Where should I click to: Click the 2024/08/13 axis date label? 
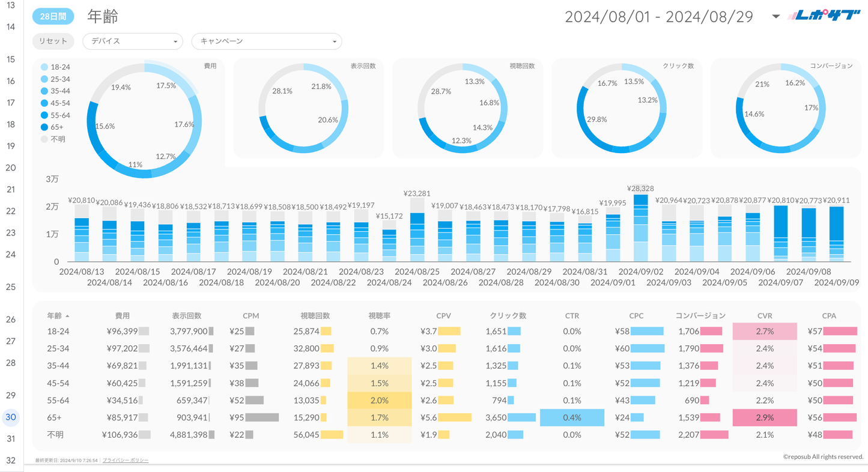click(x=82, y=272)
